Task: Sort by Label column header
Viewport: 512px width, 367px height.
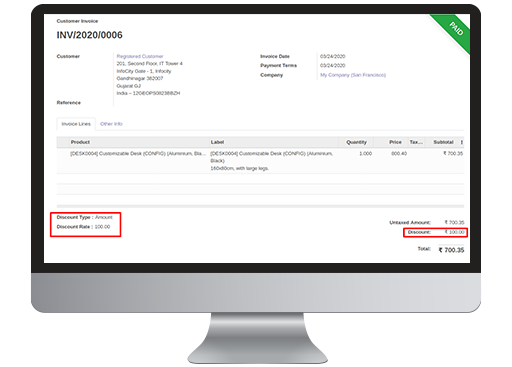Action: pos(217,142)
